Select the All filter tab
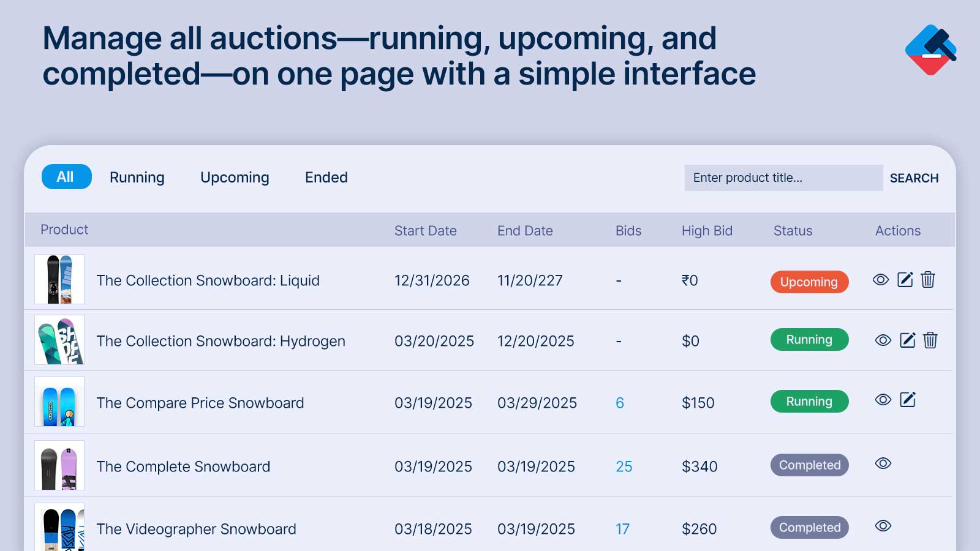980x551 pixels. point(67,177)
